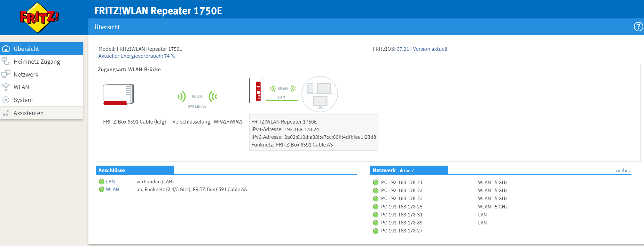Click the WLAN wifi icon in sidebar
This screenshot has height=246, width=644.
pyautogui.click(x=6, y=87)
